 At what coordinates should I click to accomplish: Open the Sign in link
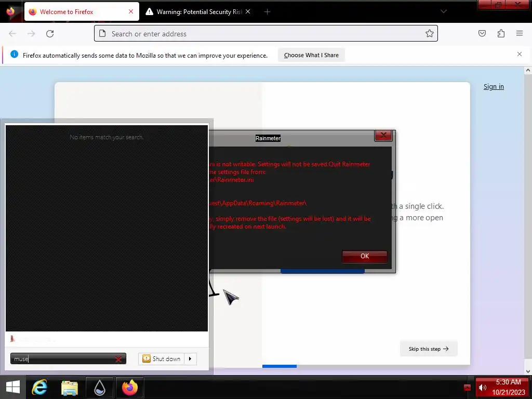(x=494, y=87)
